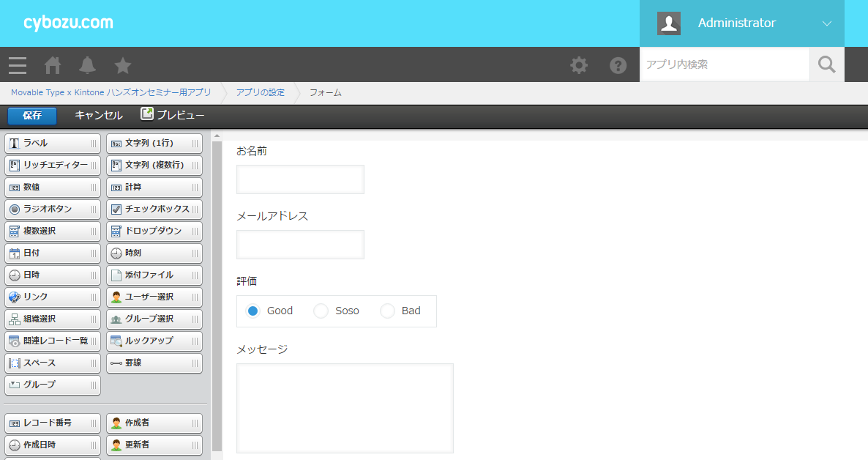Go to the home portal icon
Screen dimensions: 868x460
pyautogui.click(x=53, y=65)
